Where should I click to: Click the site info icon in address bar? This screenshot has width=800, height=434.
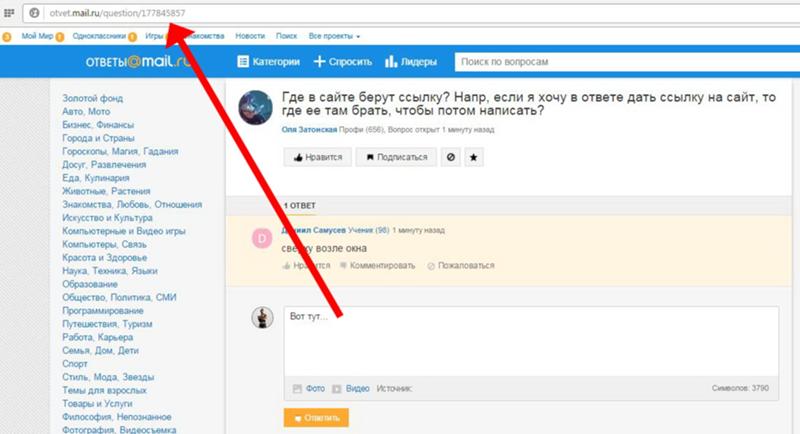coord(34,14)
